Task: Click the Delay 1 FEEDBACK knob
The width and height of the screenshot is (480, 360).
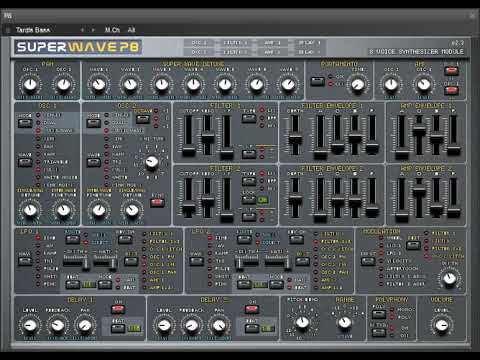Action: pos(57,325)
